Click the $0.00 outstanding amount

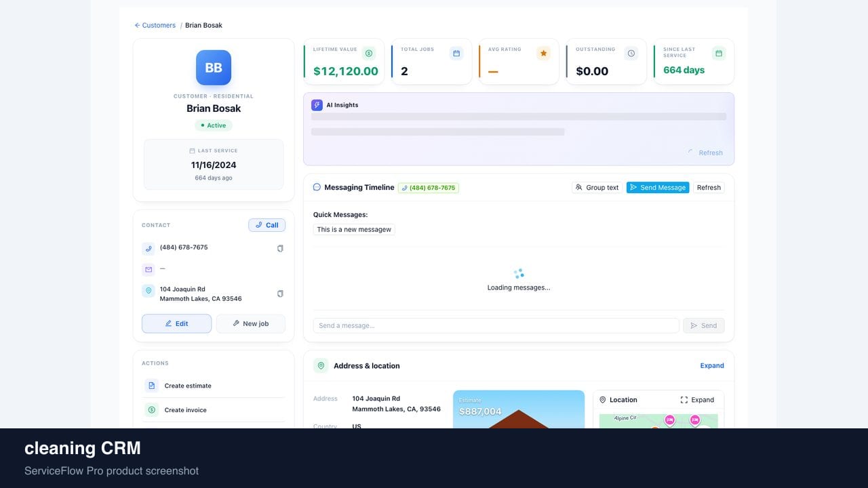(x=592, y=71)
